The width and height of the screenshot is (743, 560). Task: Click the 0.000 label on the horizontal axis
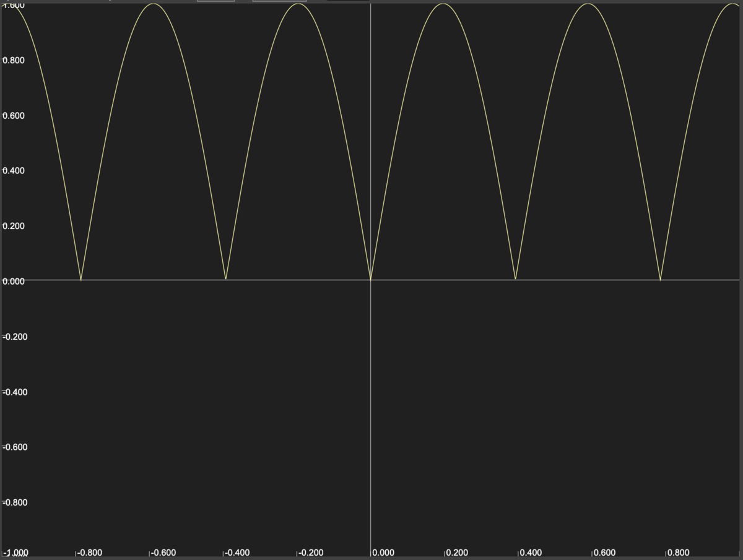pyautogui.click(x=383, y=553)
